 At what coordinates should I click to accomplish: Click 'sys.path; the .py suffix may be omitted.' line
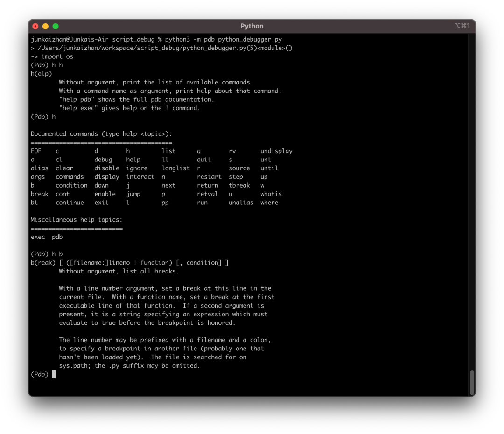click(x=130, y=366)
